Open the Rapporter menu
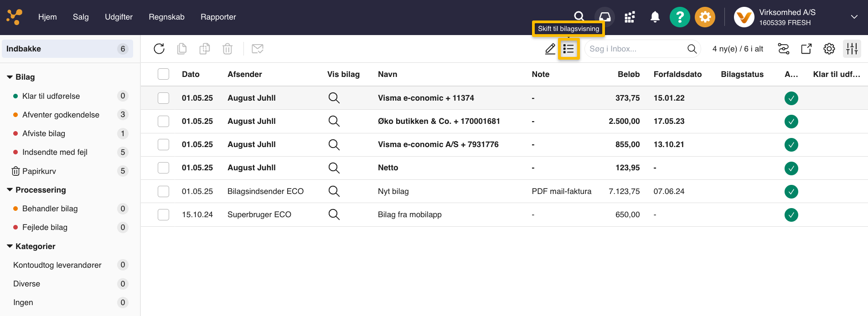 [218, 17]
